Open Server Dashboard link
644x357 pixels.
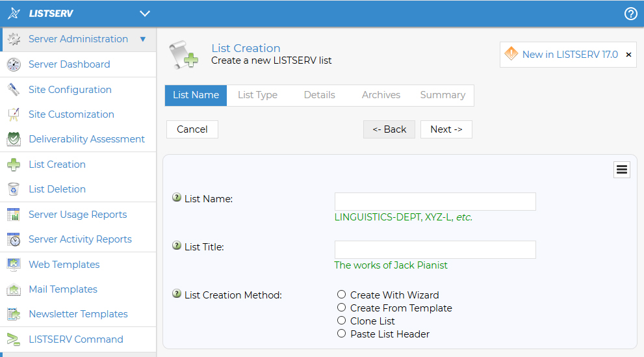(70, 64)
